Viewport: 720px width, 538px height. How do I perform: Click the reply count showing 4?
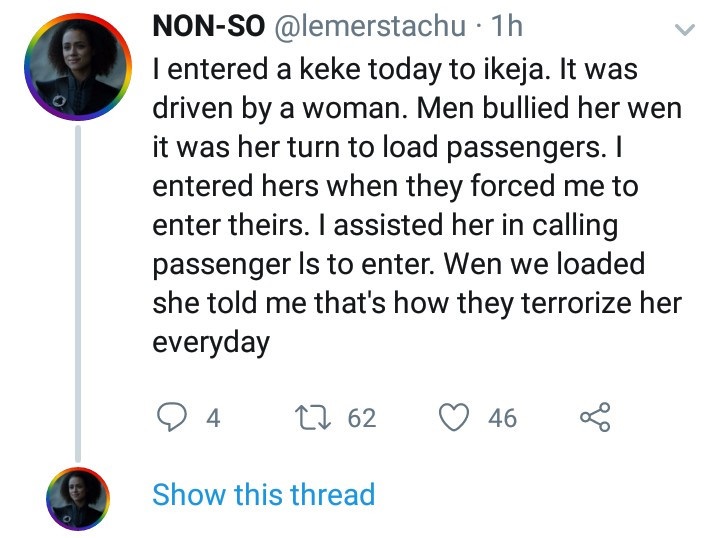click(x=212, y=417)
